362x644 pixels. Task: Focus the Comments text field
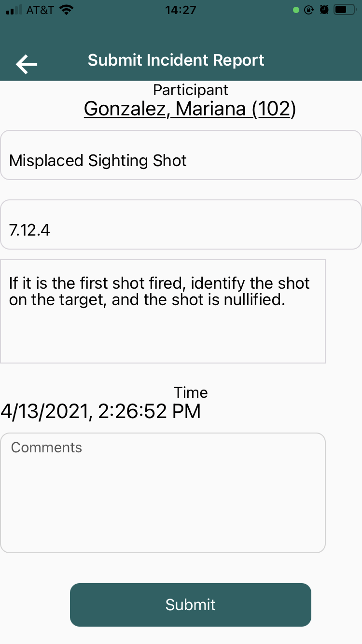click(x=163, y=492)
